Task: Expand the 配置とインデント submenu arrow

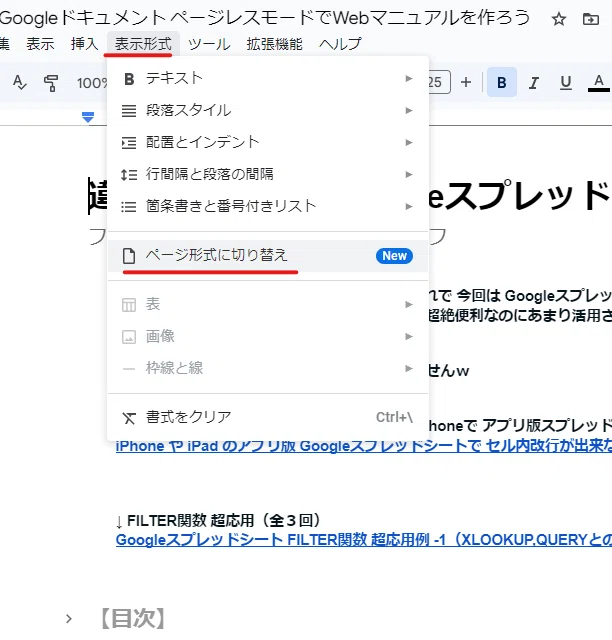Action: tap(409, 142)
